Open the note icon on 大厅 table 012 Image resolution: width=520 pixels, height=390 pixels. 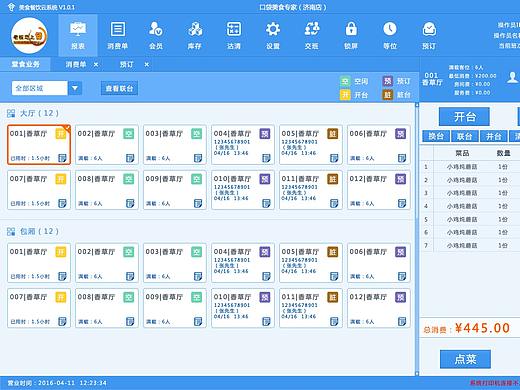pos(402,203)
